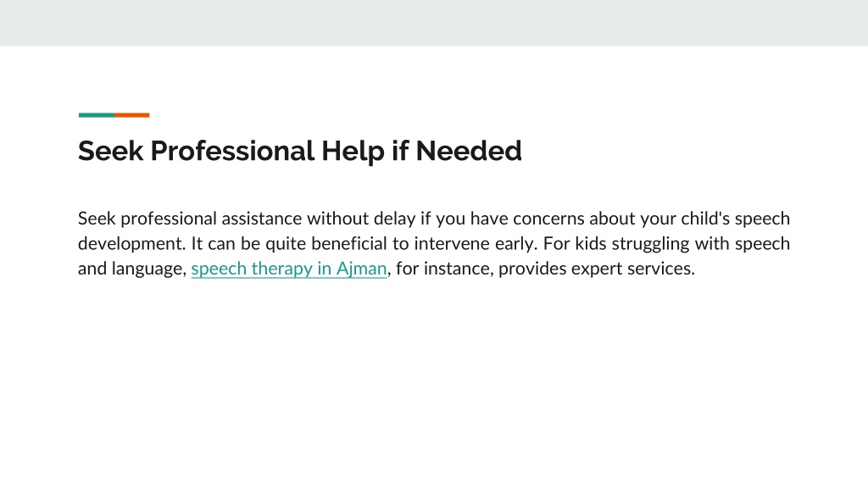The width and height of the screenshot is (868, 488).
Task: Select the orange segment of the accent bar
Action: pos(131,115)
